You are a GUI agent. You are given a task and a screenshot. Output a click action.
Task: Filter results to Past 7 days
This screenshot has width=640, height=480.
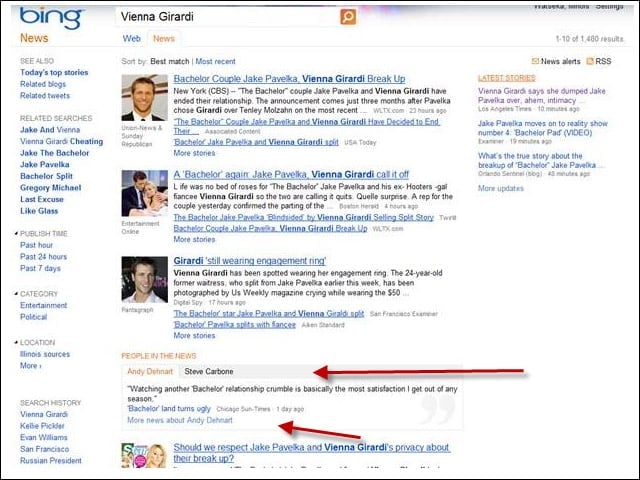40,268
